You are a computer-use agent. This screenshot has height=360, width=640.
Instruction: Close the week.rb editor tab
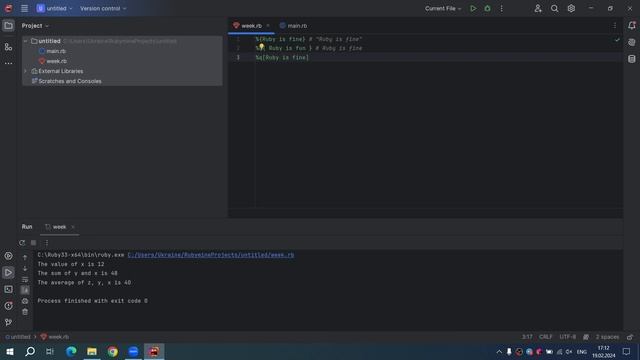(x=268, y=26)
